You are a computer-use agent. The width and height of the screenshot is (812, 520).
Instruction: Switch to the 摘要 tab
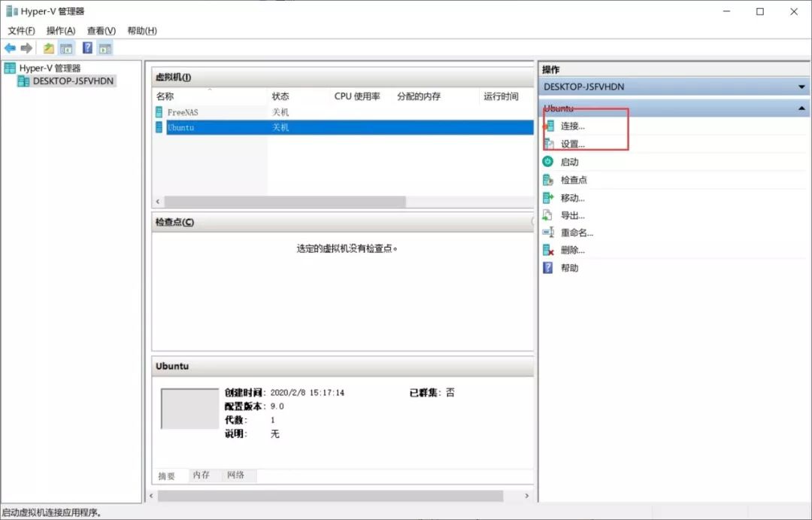tap(167, 476)
